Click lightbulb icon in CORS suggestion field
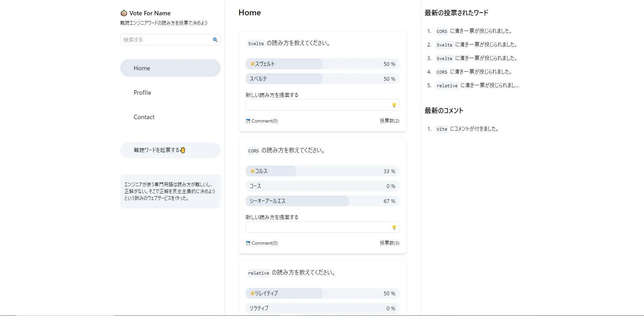The height and width of the screenshot is (316, 644). [394, 227]
